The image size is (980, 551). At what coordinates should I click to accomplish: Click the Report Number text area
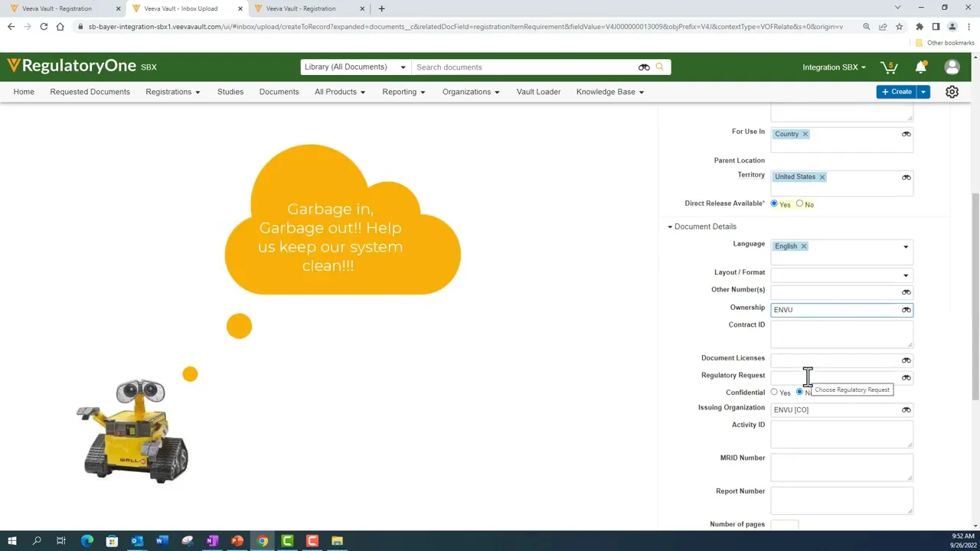point(841,500)
